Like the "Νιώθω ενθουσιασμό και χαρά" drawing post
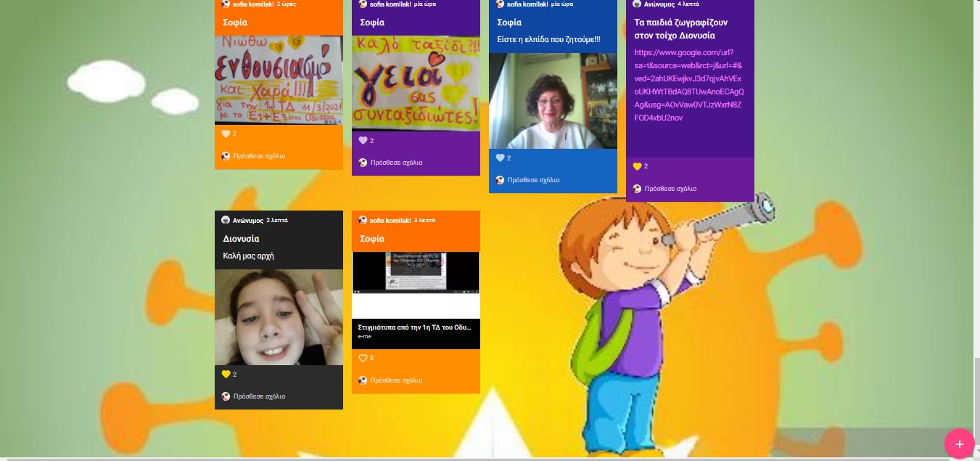Image resolution: width=980 pixels, height=461 pixels. (226, 134)
